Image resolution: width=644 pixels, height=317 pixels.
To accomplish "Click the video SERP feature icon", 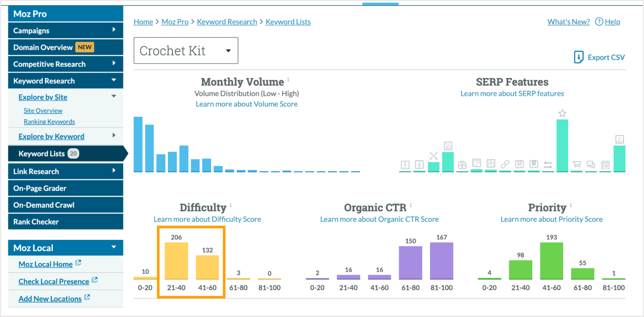I will click(x=619, y=139).
